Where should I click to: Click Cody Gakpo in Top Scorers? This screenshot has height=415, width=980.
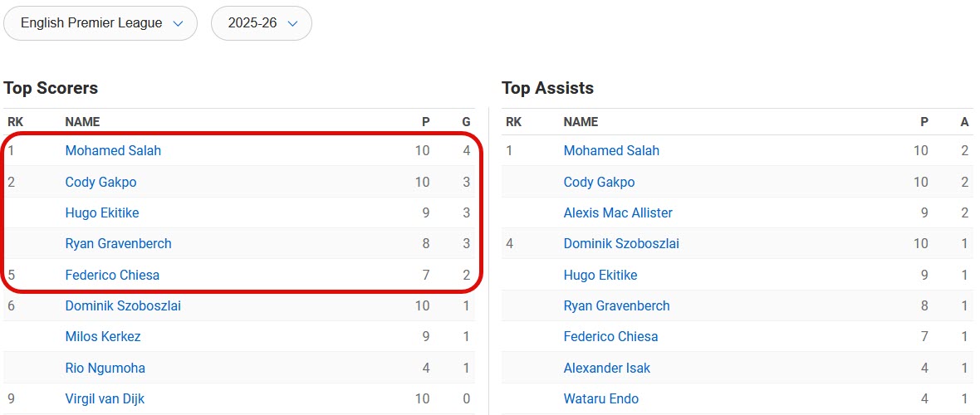pyautogui.click(x=100, y=183)
